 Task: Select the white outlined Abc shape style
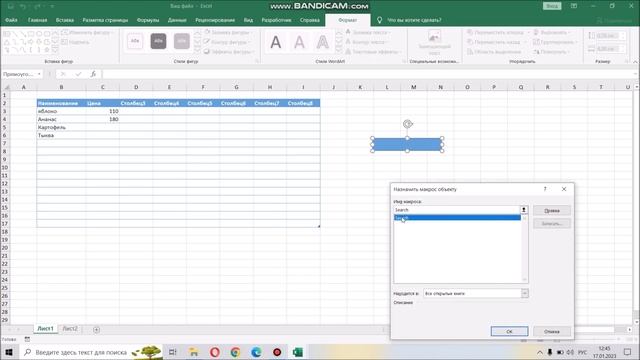[135, 41]
